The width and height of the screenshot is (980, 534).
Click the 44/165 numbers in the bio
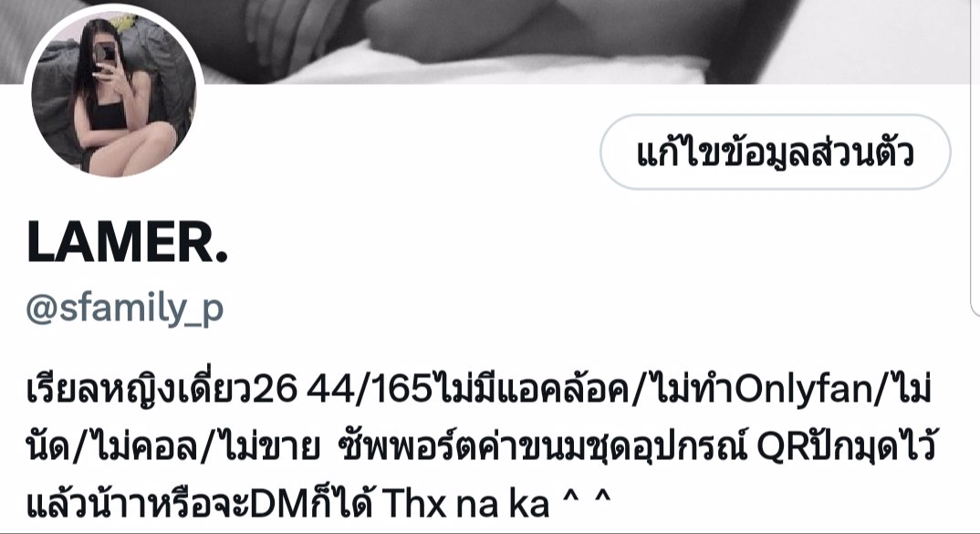click(370, 389)
